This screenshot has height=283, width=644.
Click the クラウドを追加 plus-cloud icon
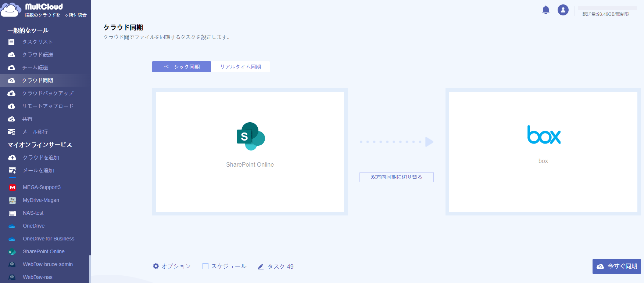click(12, 157)
